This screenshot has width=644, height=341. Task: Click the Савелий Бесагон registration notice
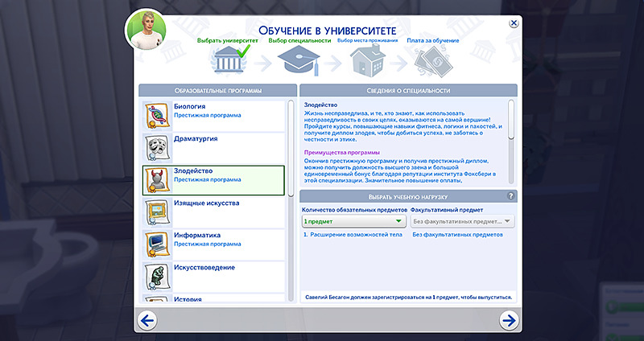pyautogui.click(x=409, y=297)
